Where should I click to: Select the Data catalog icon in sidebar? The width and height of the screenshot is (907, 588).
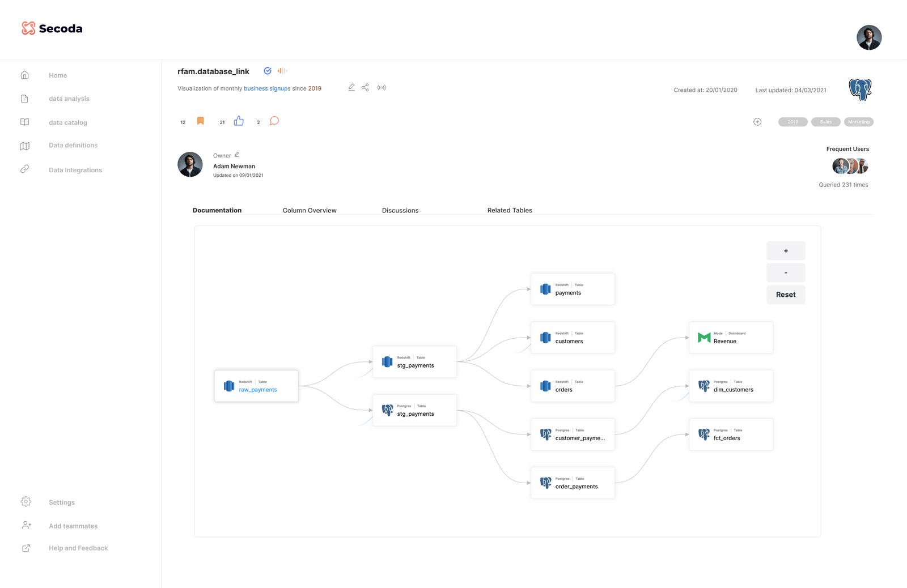click(25, 122)
